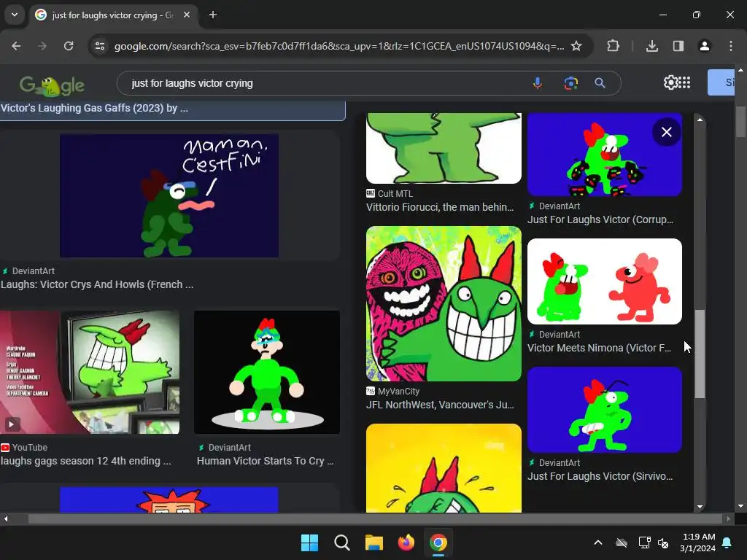
Task: Open 'Laughs: Victor Crys And Howls' link
Action: [97, 284]
